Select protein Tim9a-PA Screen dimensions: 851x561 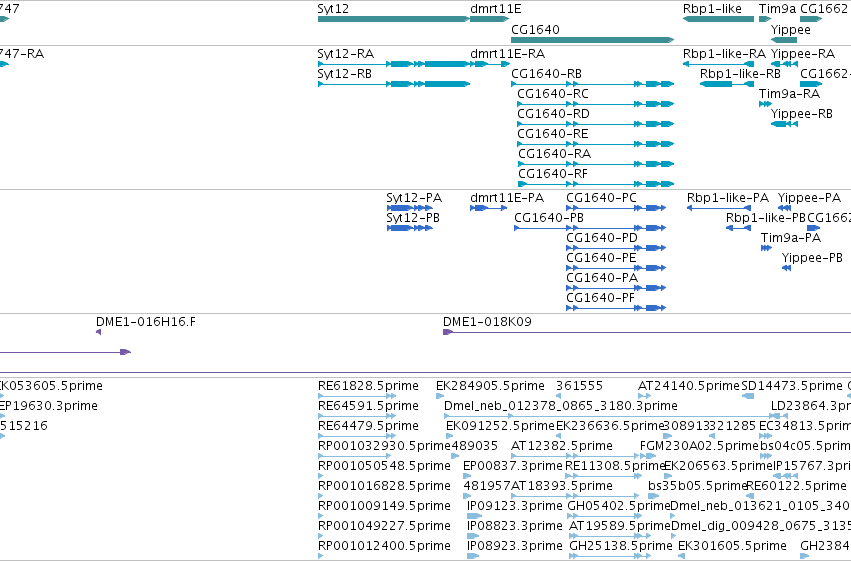(x=766, y=248)
